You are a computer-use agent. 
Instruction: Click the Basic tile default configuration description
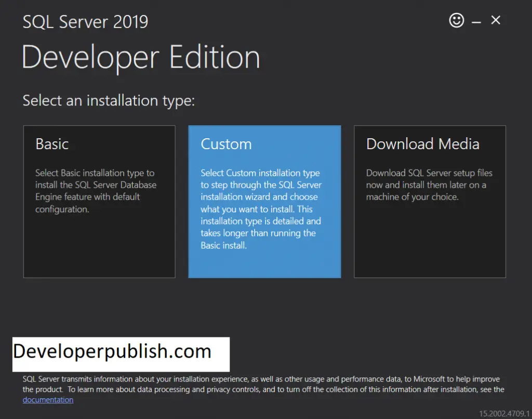click(96, 191)
